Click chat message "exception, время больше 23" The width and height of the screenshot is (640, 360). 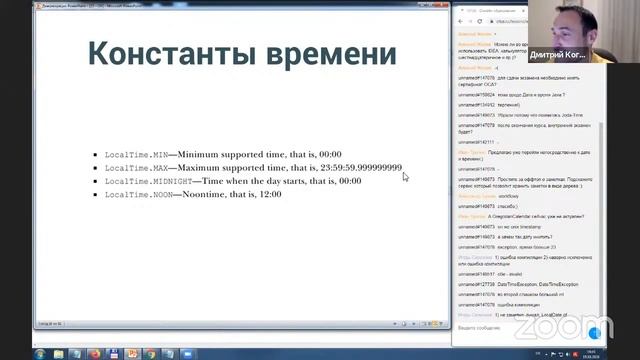527,247
